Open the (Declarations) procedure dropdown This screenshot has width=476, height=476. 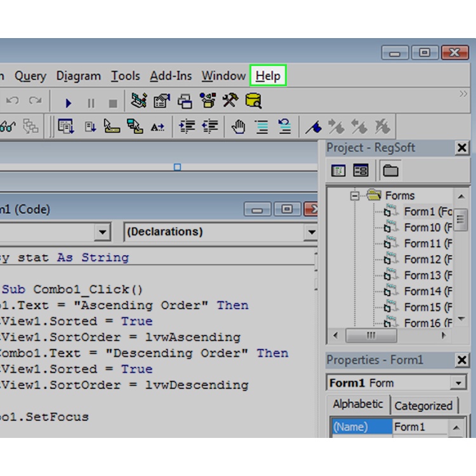click(x=310, y=232)
